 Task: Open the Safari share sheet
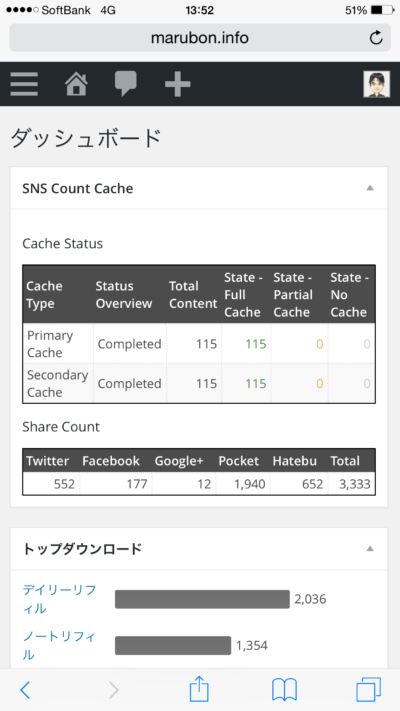[x=199, y=689]
